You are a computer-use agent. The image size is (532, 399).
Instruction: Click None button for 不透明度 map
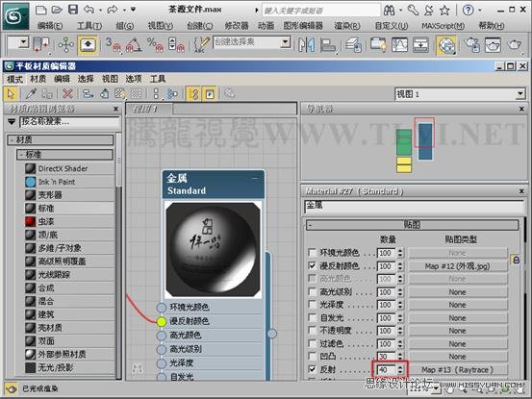(x=457, y=331)
